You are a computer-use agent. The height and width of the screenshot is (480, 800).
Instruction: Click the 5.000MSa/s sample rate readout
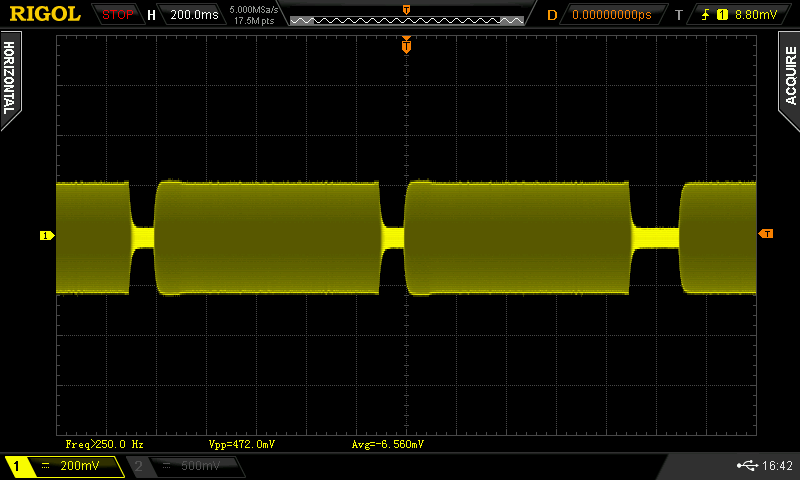[254, 10]
